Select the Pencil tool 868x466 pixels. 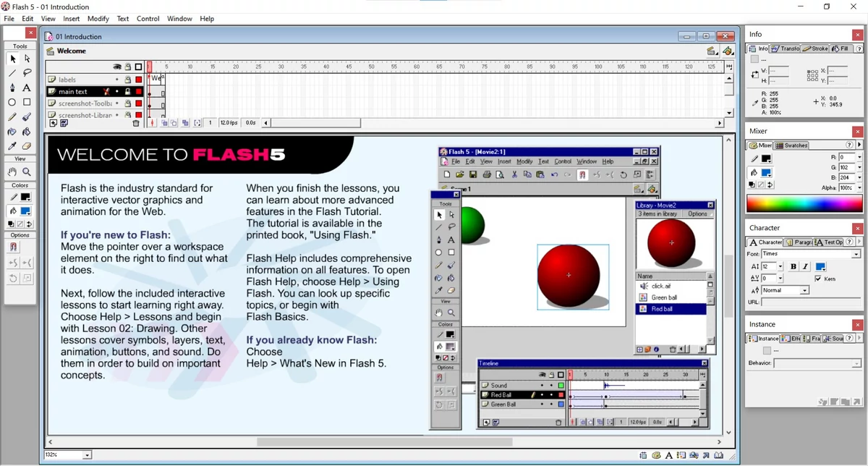12,117
